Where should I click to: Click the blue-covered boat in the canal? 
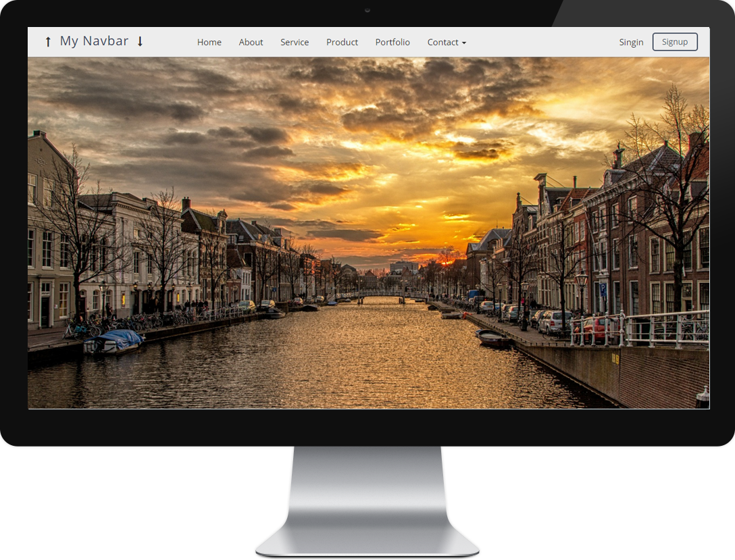click(x=113, y=340)
